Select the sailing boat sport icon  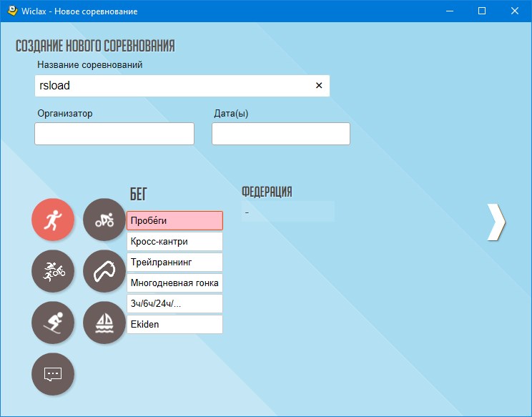pyautogui.click(x=104, y=323)
